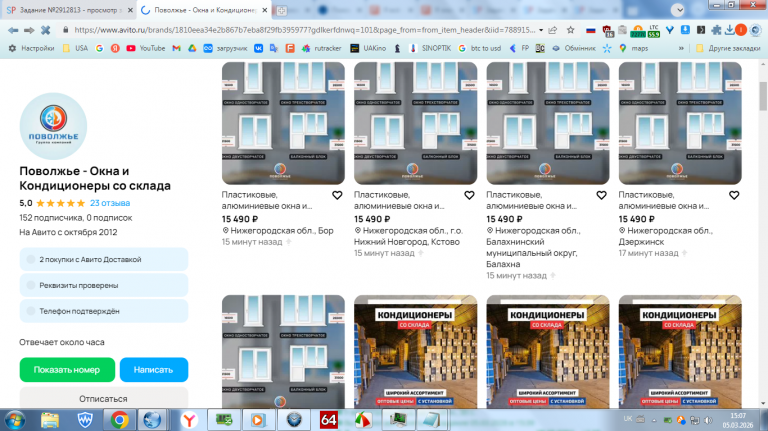768x431 pixels.
Task: Open a new tab with the plus button
Action: coord(282,10)
